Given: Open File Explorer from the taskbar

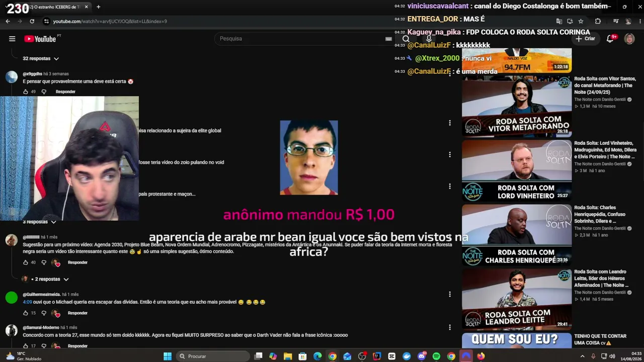Looking at the screenshot, I should click(x=288, y=356).
